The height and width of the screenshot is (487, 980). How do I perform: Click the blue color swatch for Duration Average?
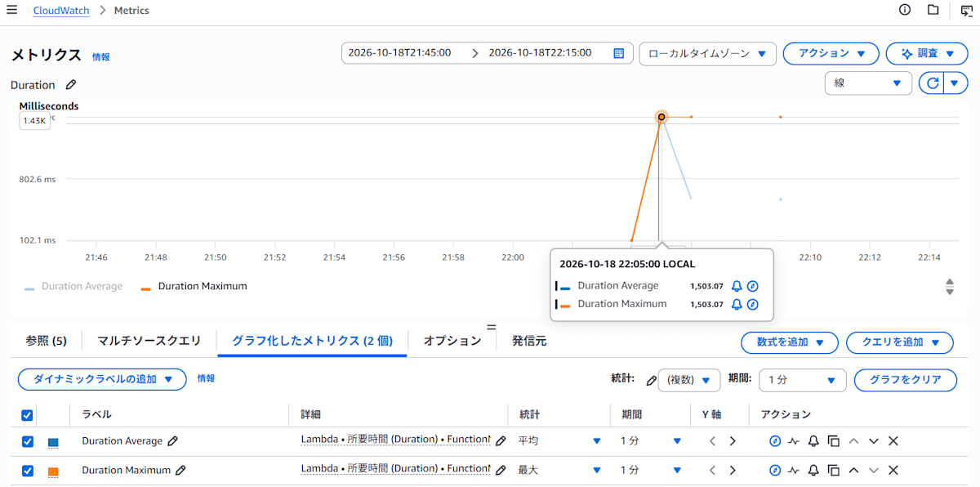(x=53, y=442)
